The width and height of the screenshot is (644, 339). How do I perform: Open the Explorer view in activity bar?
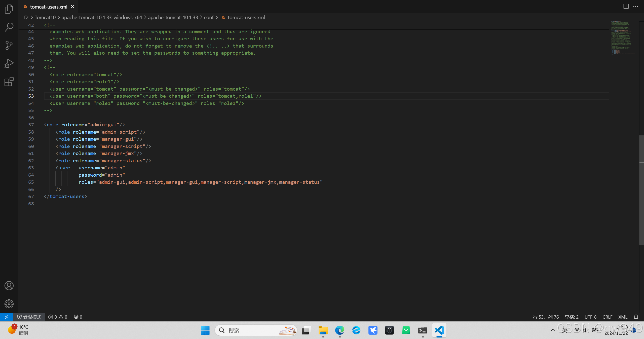click(9, 9)
